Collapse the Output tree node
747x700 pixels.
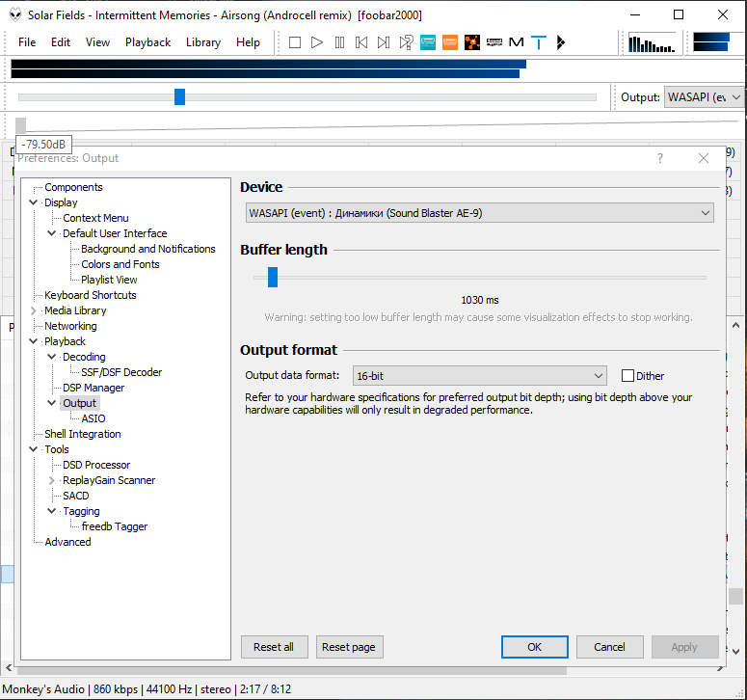click(x=51, y=403)
